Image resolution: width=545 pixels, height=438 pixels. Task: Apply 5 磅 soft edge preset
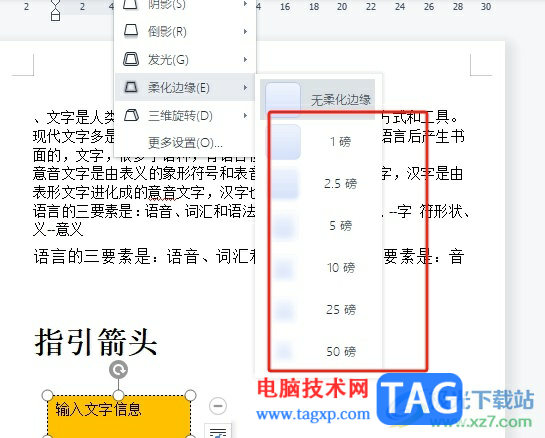tap(318, 226)
